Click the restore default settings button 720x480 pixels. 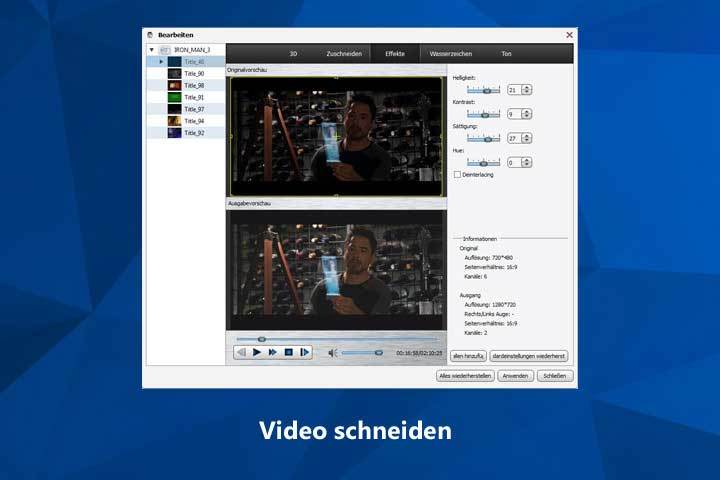(529, 356)
